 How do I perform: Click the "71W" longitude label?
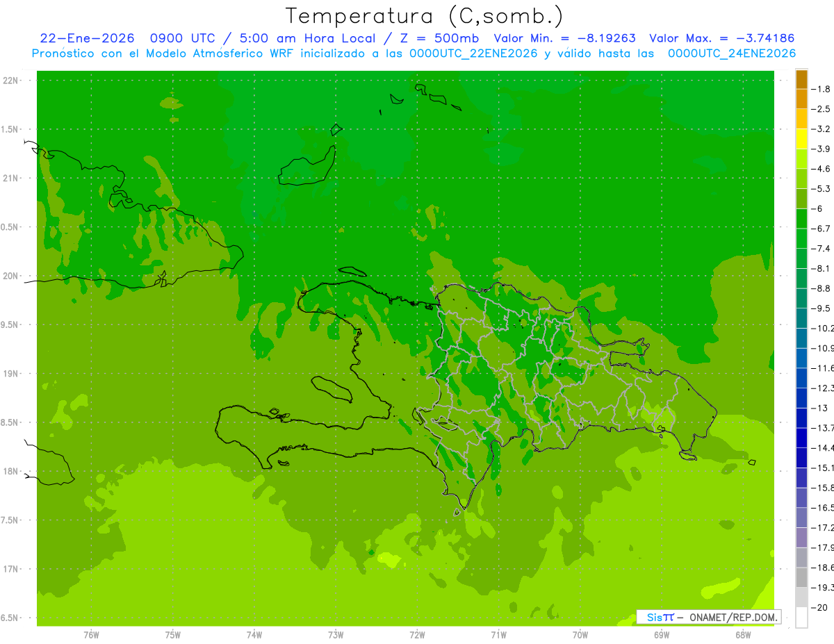[x=498, y=635]
